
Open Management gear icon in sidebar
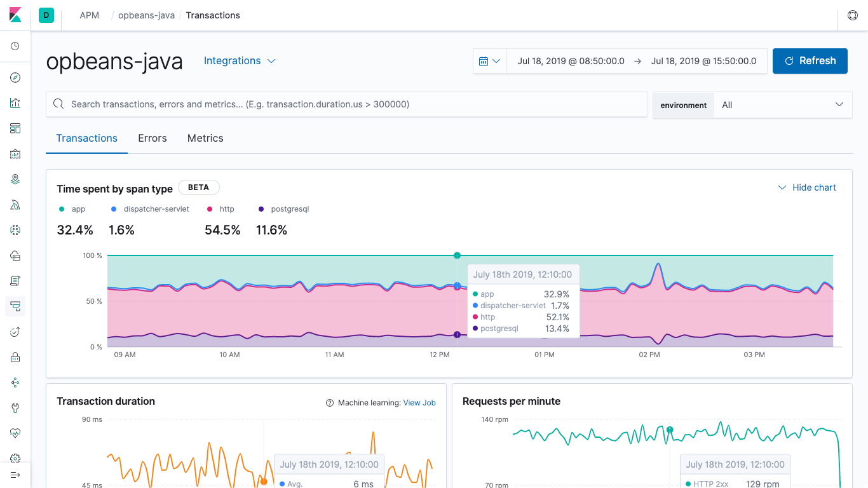point(15,458)
